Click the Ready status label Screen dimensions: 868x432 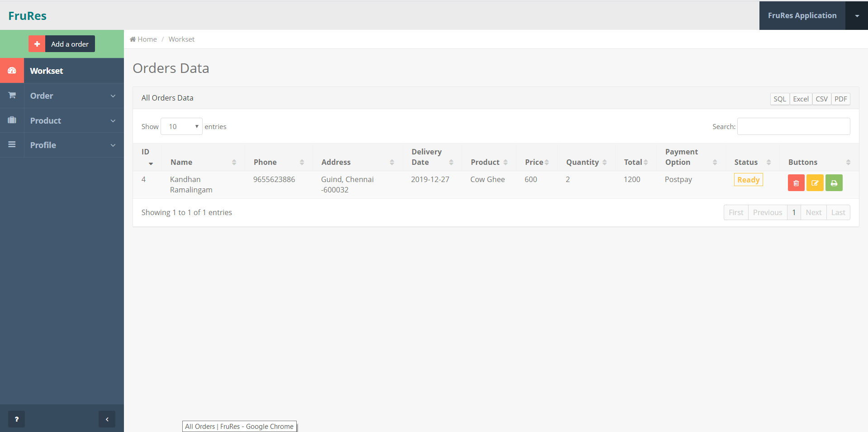pos(748,180)
